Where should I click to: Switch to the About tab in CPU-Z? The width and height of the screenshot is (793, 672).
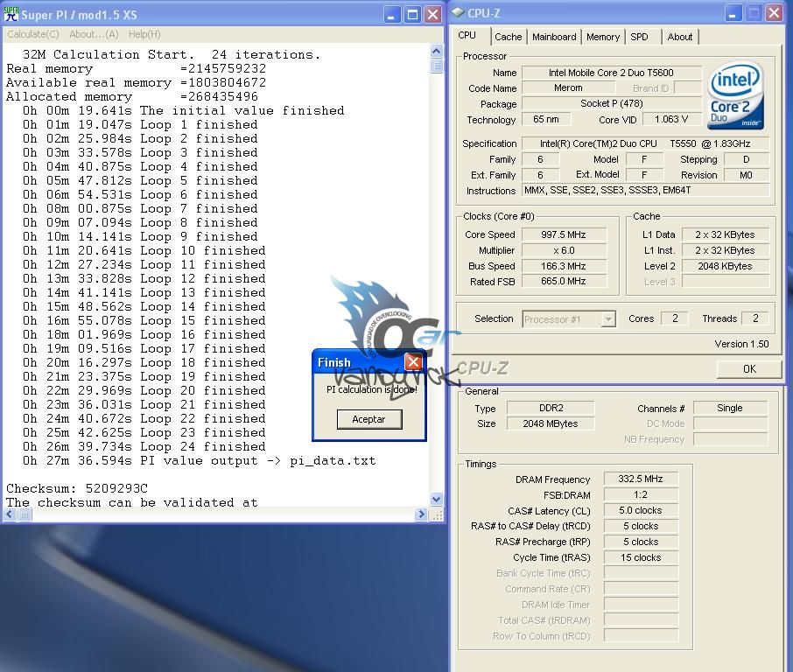680,37
